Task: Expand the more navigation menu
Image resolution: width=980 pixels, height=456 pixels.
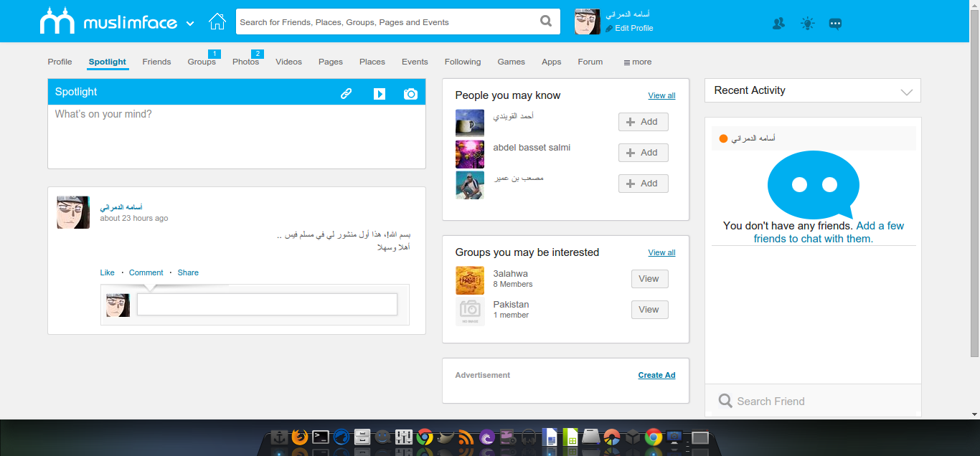Action: 637,62
